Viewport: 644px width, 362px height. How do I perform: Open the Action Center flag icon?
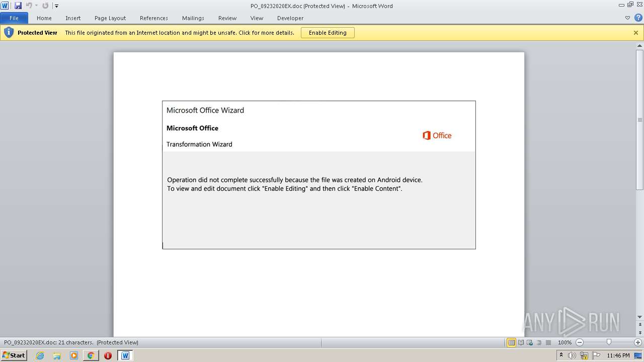click(x=596, y=355)
